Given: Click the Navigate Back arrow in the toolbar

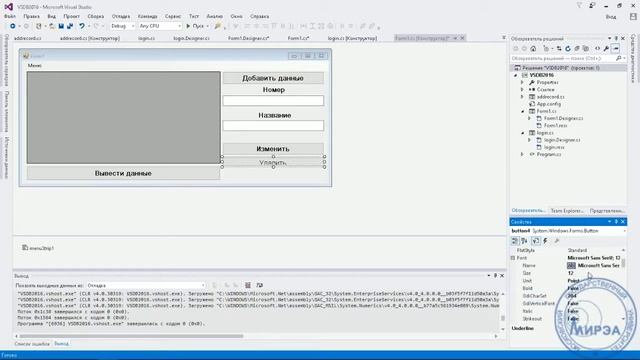Looking at the screenshot, I should tap(13, 26).
